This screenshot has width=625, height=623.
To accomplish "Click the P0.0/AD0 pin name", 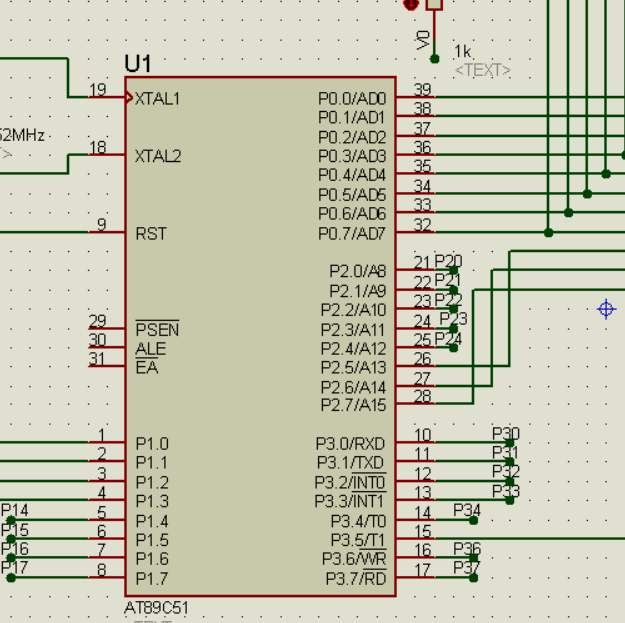I will (x=352, y=98).
